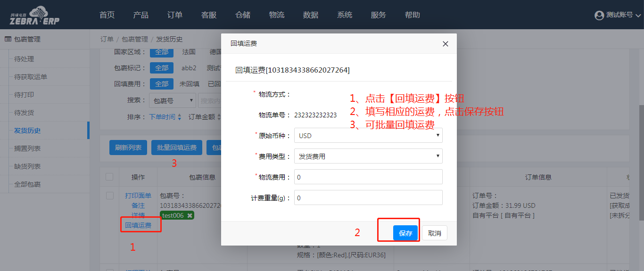Open the 费用类型 dropdown
The image size is (644, 271).
(x=368, y=156)
